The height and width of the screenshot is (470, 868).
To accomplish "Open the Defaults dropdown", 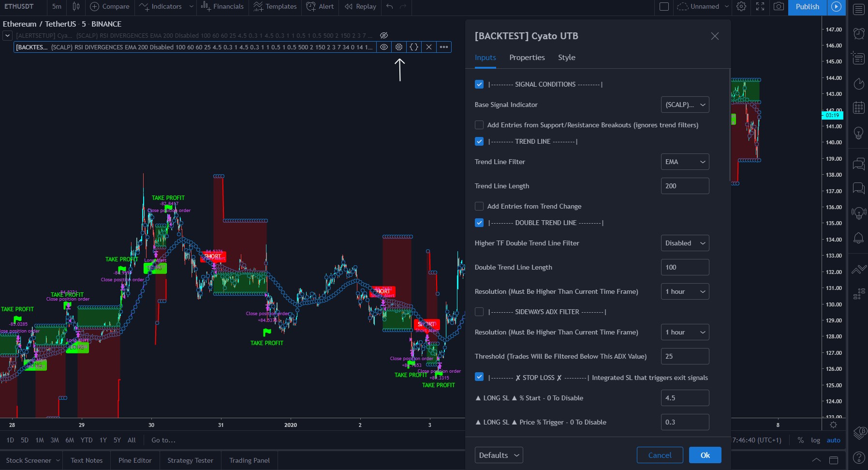I will 499,455.
